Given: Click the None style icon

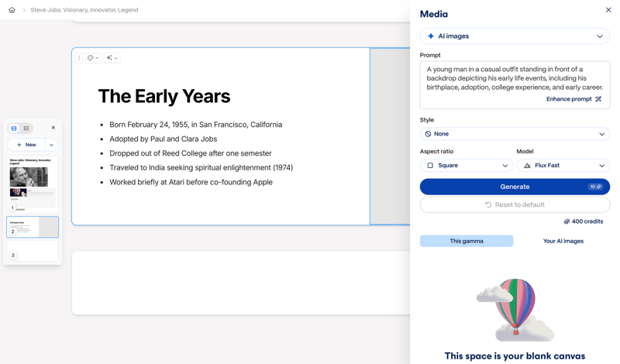Looking at the screenshot, I should coord(428,134).
